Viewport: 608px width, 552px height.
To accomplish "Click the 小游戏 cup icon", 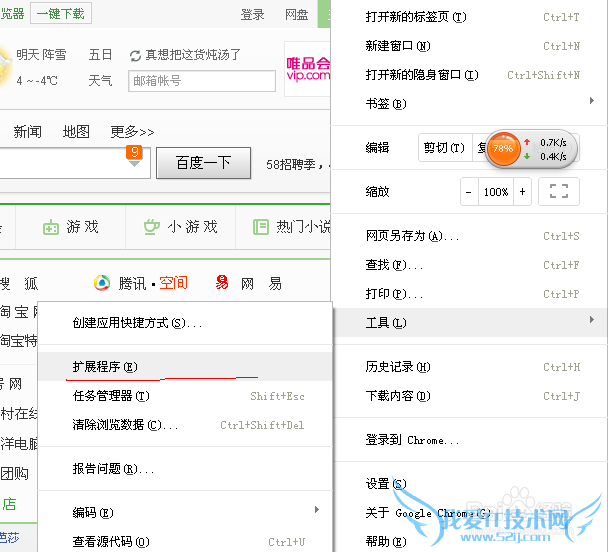I will point(152,227).
